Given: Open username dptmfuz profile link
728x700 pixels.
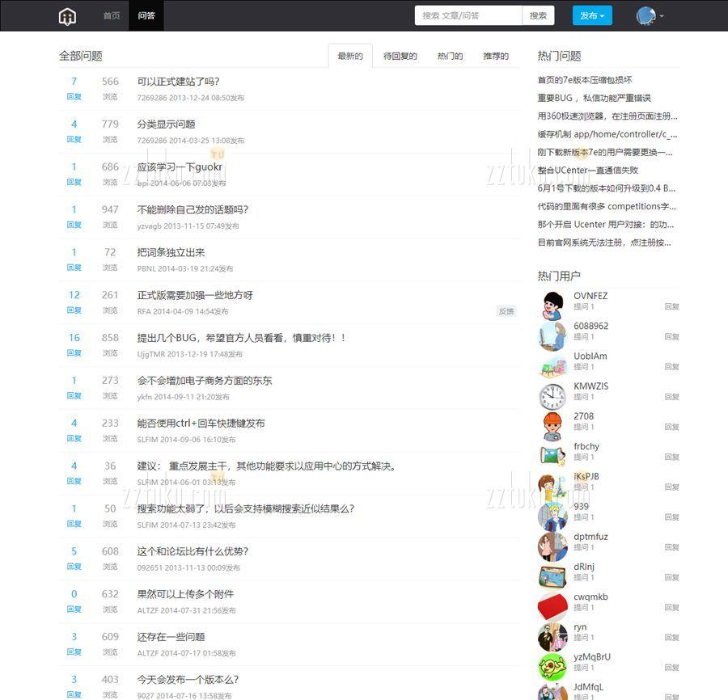Looking at the screenshot, I should coord(590,536).
